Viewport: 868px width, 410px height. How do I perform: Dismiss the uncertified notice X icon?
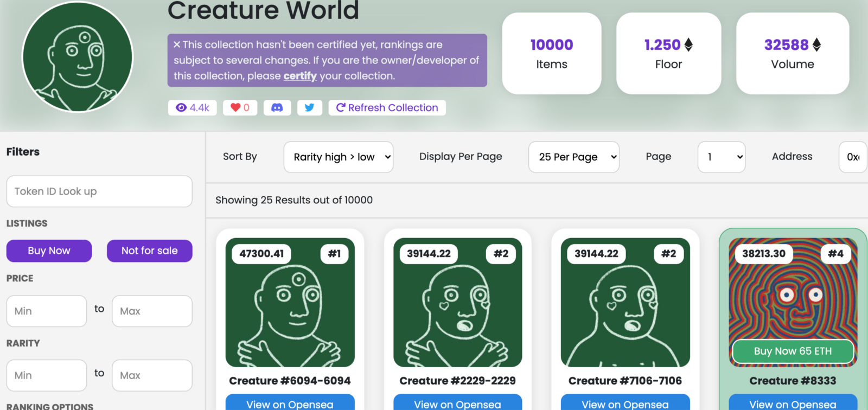coord(177,44)
